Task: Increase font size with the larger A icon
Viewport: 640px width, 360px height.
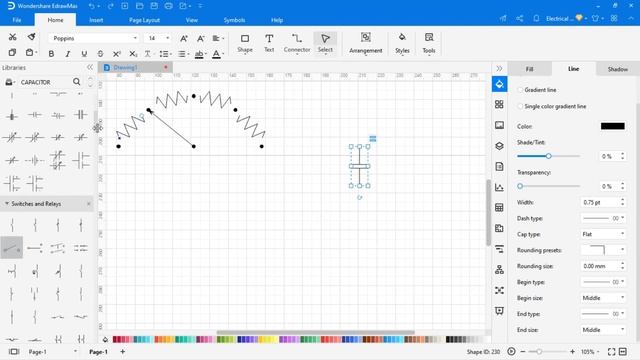Action: (x=184, y=38)
